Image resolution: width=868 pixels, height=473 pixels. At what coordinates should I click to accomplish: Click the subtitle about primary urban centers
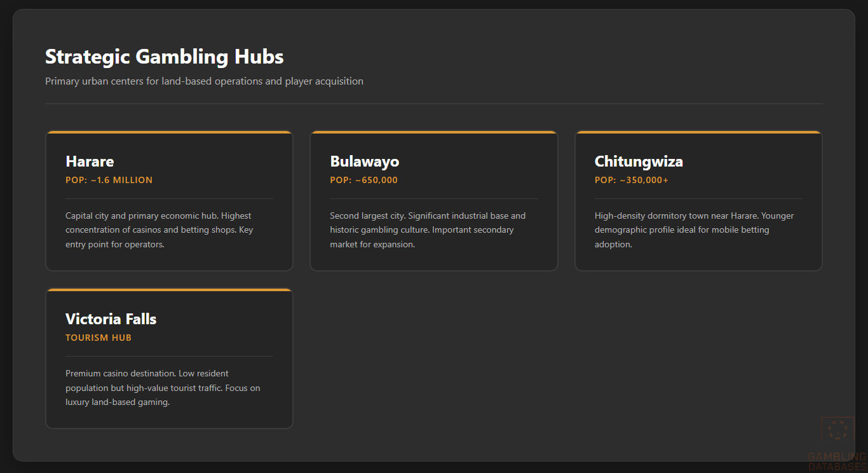click(x=204, y=81)
